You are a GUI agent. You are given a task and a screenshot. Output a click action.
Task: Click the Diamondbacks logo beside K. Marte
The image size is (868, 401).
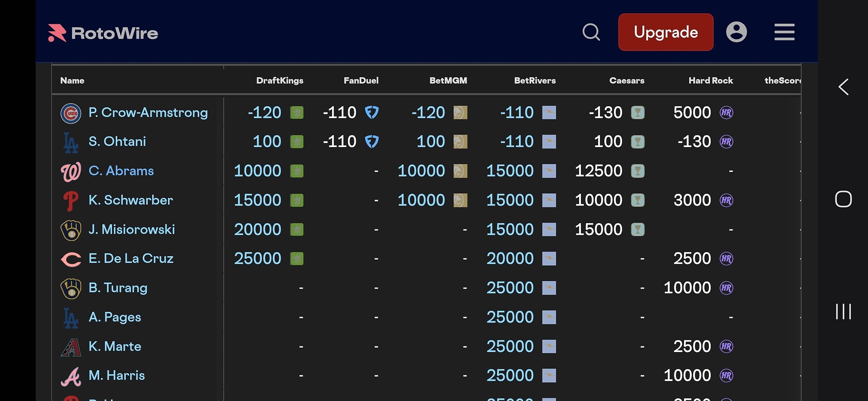point(71,347)
